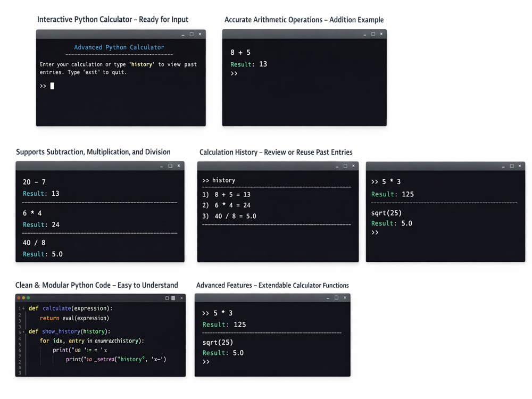
Task: Close the Advanced Python Calculator welcome window
Action: tap(200, 34)
